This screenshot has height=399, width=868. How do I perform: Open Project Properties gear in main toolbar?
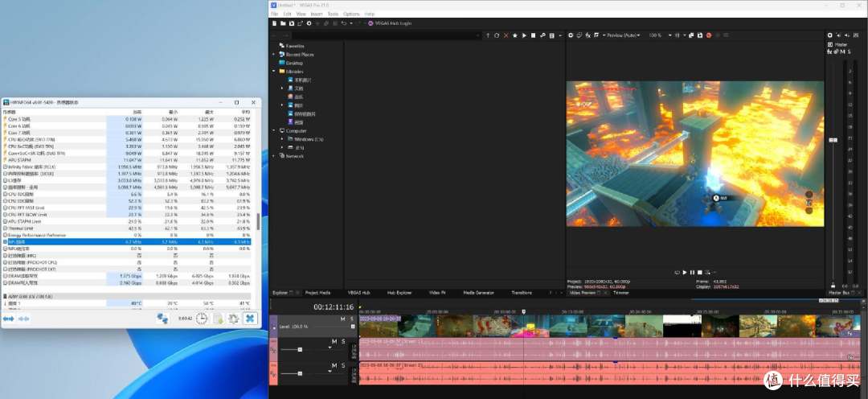309,23
